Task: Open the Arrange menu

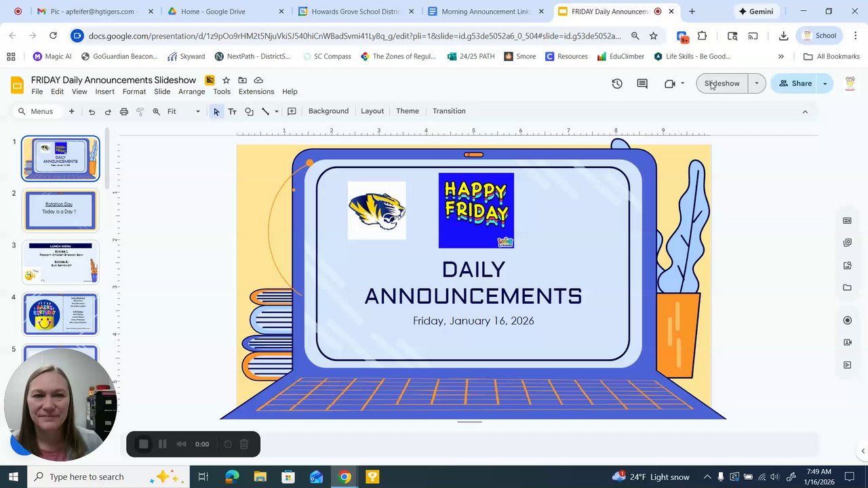Action: 192,91
